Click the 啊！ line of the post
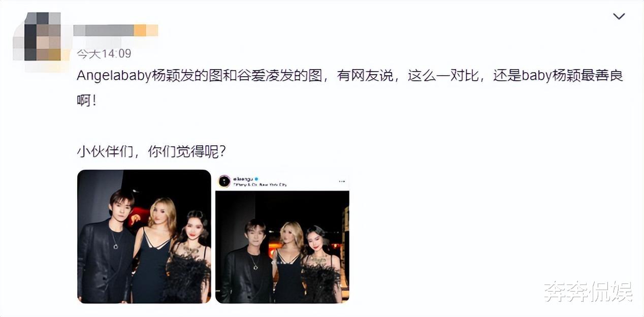This screenshot has width=644, height=317. [x=86, y=101]
